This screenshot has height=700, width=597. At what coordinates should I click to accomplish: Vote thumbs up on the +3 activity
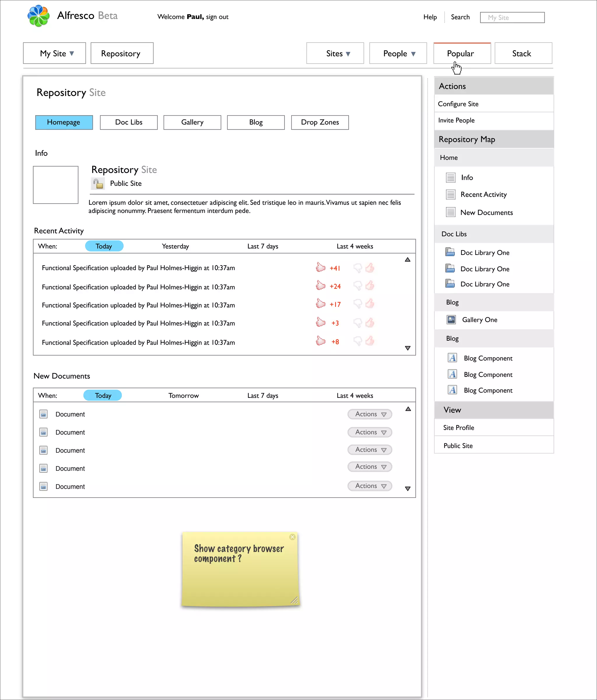(x=370, y=323)
